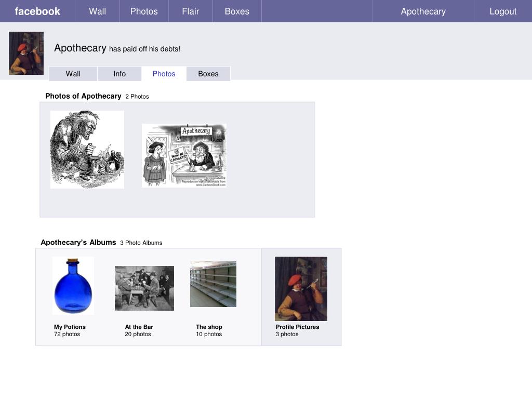Image resolution: width=532 pixels, height=399 pixels.
Task: Open the old man grinding mortar sketch photo
Action: [87, 149]
